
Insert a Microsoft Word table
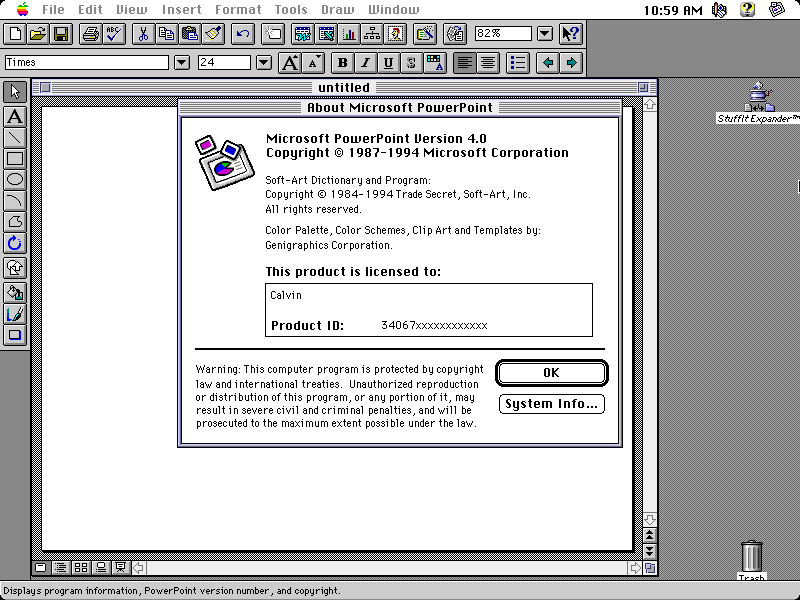click(x=303, y=34)
